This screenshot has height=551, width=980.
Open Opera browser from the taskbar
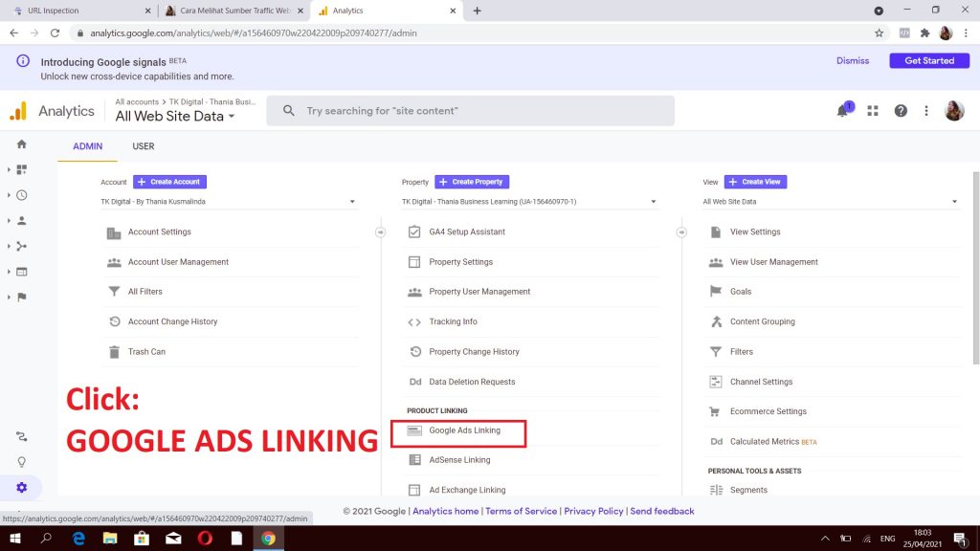coord(205,539)
